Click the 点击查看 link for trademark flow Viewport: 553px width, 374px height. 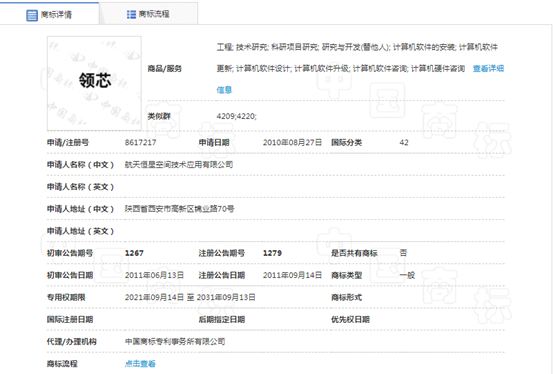point(140,364)
